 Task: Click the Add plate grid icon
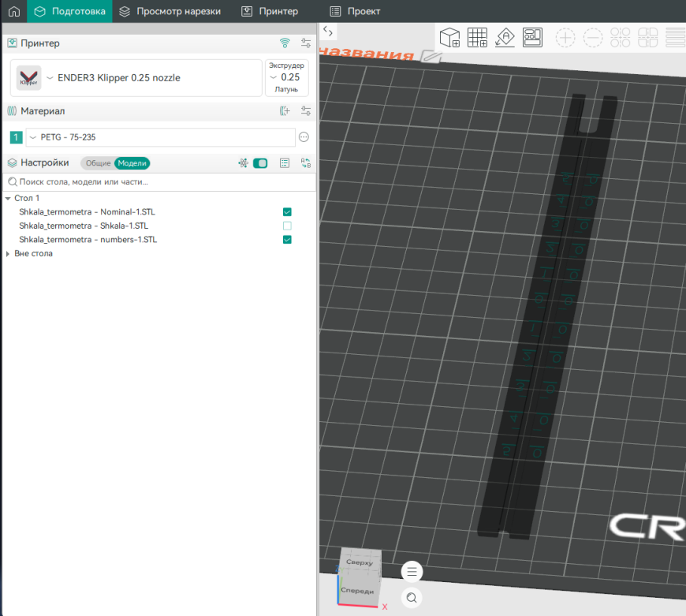click(477, 37)
